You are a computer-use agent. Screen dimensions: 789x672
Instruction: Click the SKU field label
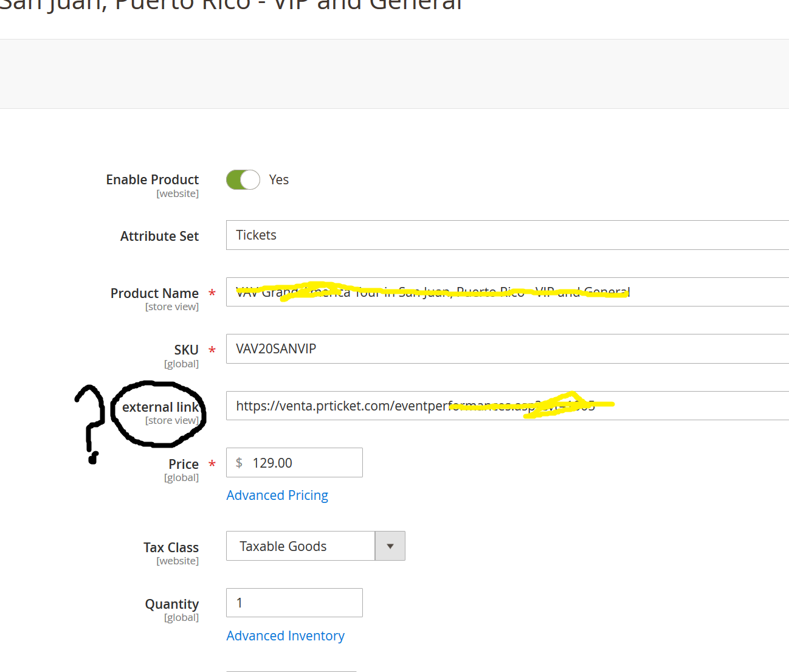[186, 349]
